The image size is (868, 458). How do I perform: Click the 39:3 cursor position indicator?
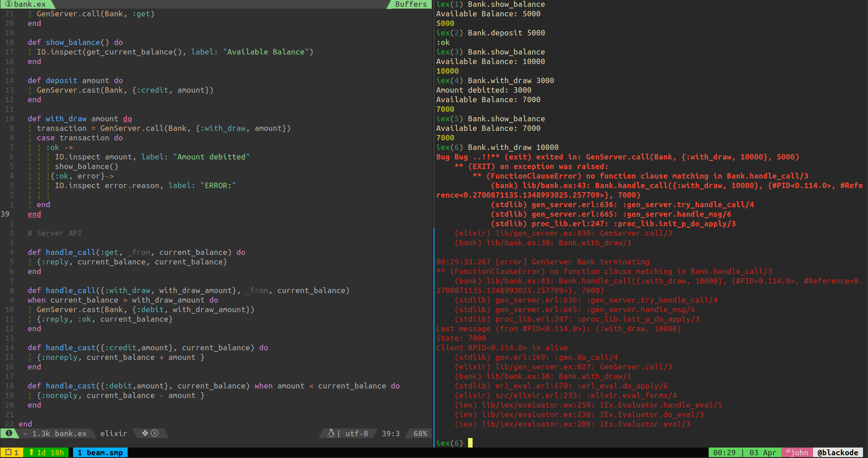point(390,433)
